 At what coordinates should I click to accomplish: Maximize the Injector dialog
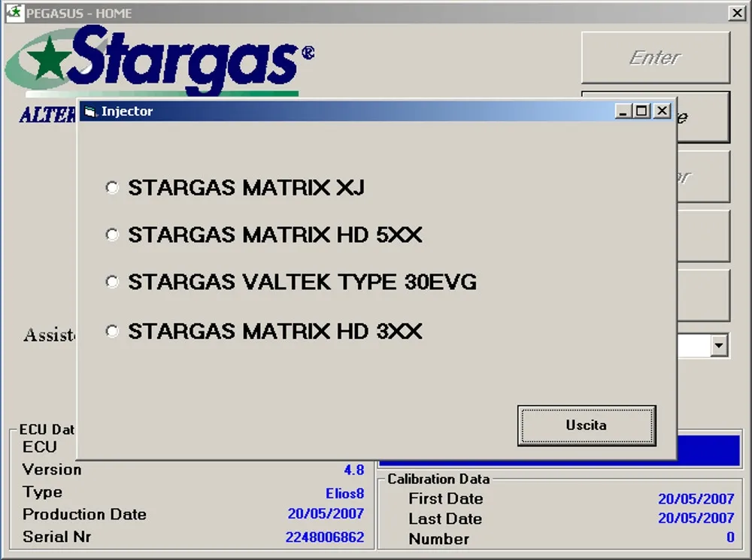click(x=641, y=110)
